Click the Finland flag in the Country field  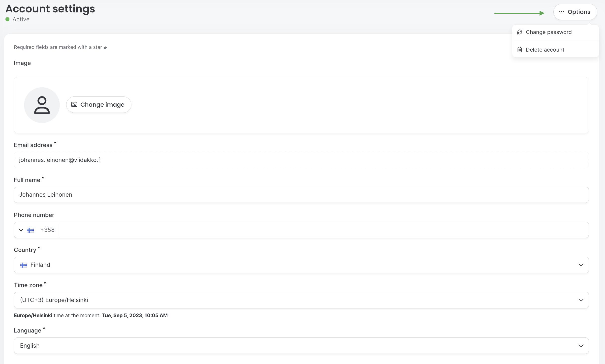(x=24, y=265)
